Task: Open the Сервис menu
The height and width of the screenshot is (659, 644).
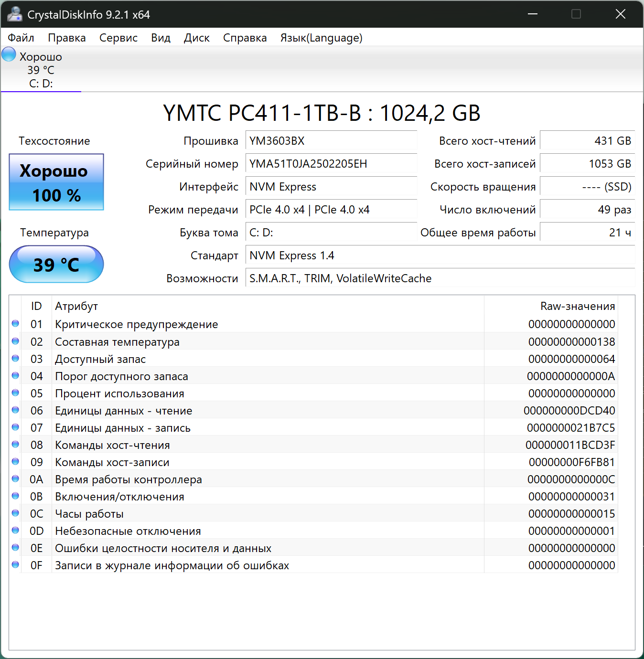Action: [x=118, y=38]
